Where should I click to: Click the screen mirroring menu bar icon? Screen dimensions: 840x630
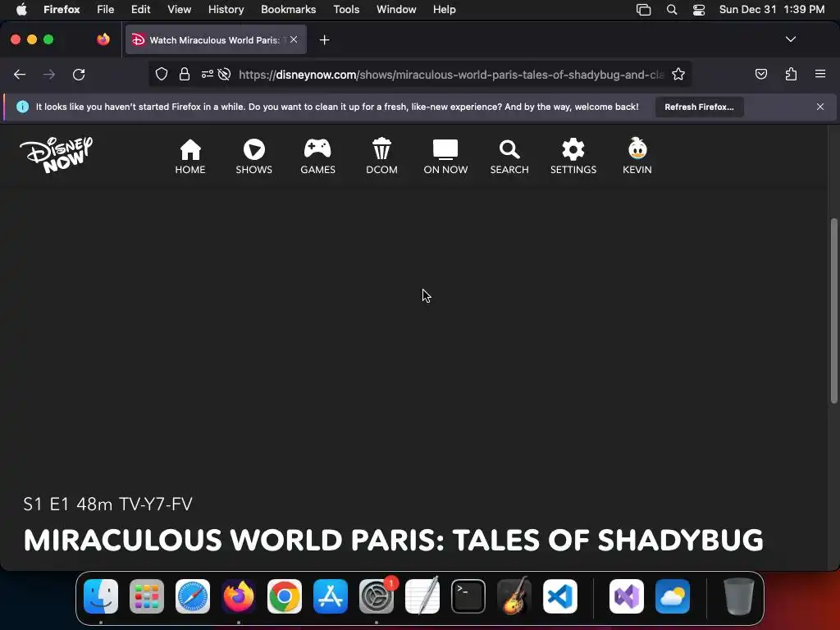[x=643, y=10]
